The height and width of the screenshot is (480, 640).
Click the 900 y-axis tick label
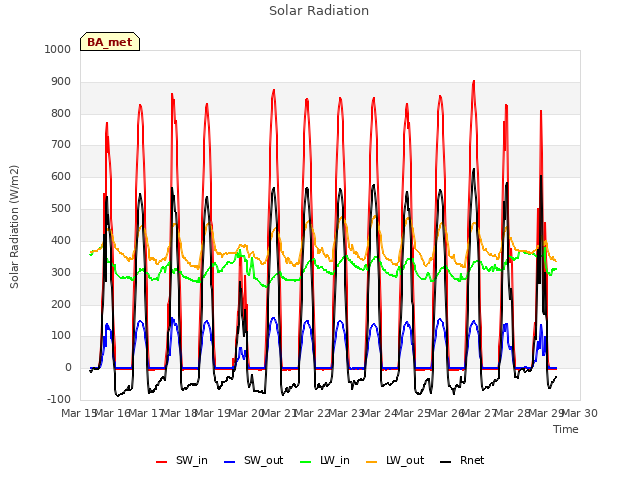point(61,82)
